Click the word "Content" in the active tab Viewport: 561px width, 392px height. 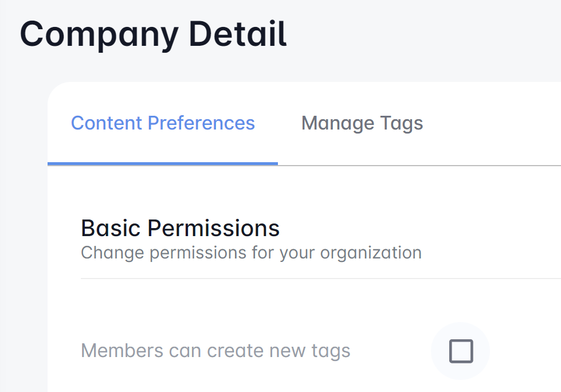pyautogui.click(x=107, y=123)
